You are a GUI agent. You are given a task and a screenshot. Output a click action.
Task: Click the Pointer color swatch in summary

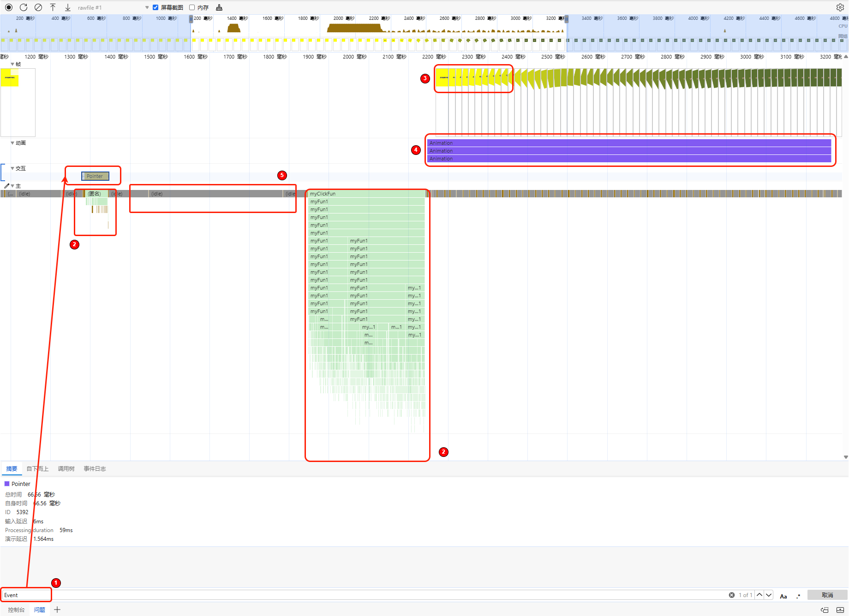coord(7,484)
